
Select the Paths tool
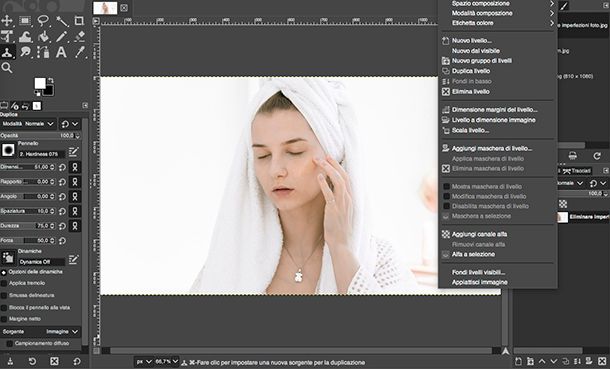coord(43,52)
